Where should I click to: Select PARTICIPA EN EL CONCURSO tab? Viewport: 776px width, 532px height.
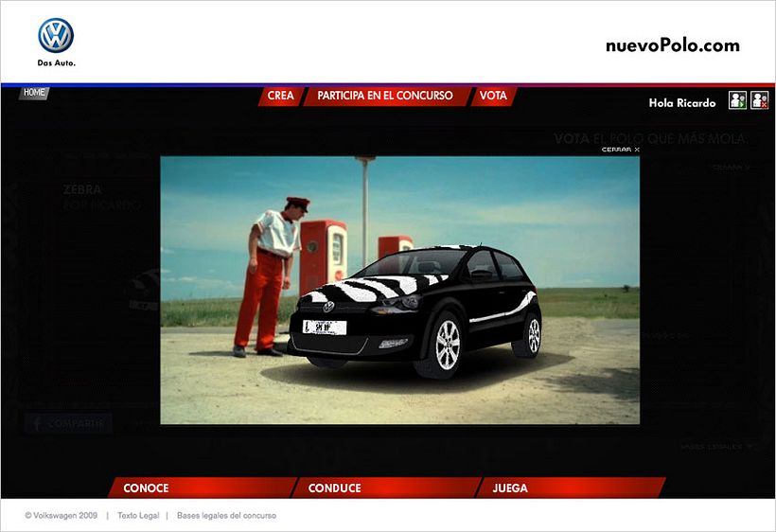pyautogui.click(x=385, y=96)
